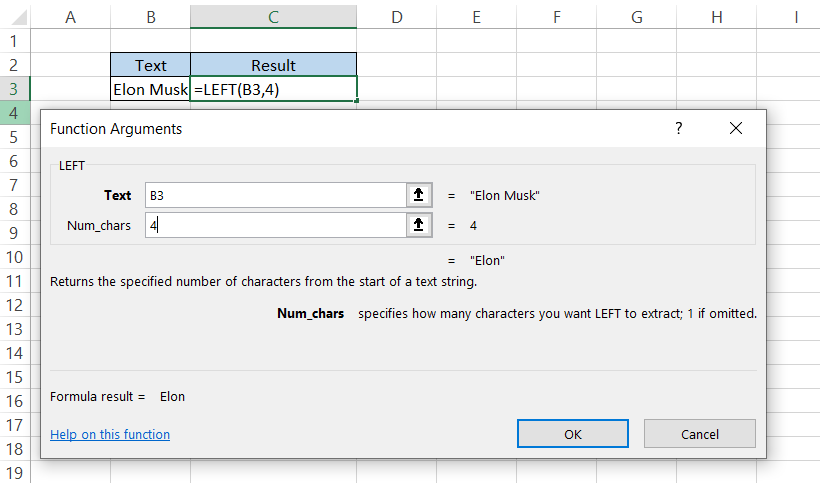Open the Help on this function link

110,435
